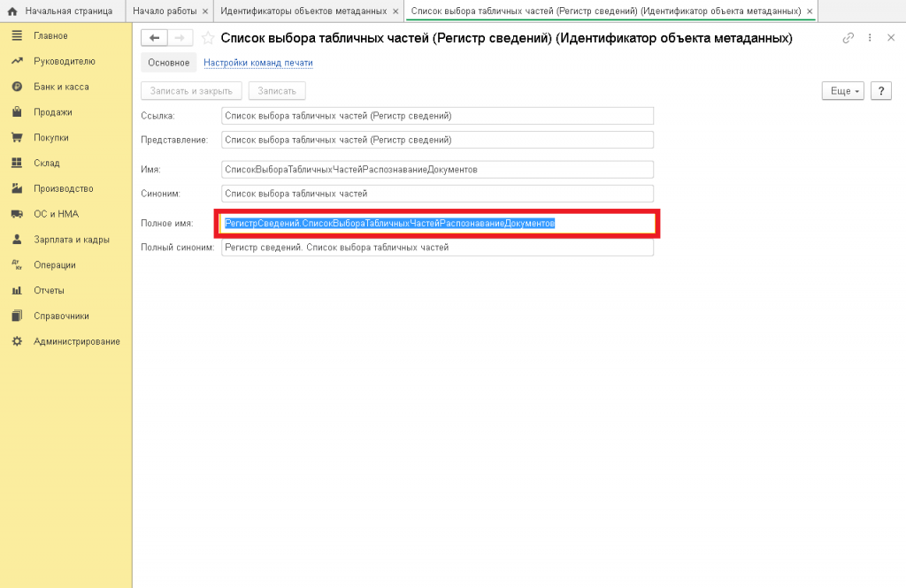Viewport: 906px width, 588px height.
Task: Click the Полное имя field
Action: pos(437,223)
